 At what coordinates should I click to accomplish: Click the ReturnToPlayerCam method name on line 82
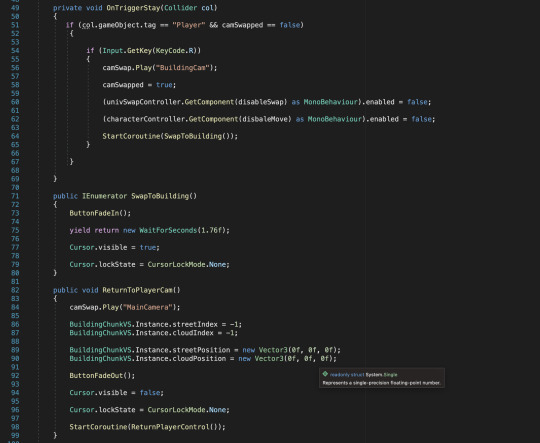137,290
